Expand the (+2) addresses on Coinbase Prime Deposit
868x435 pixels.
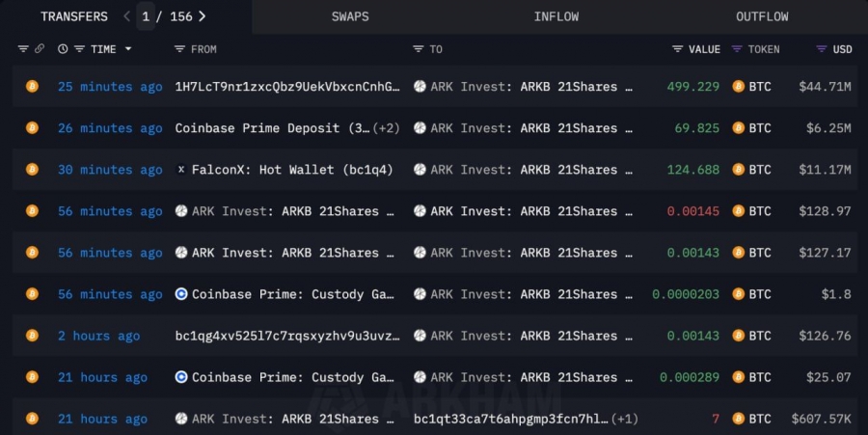pos(387,128)
